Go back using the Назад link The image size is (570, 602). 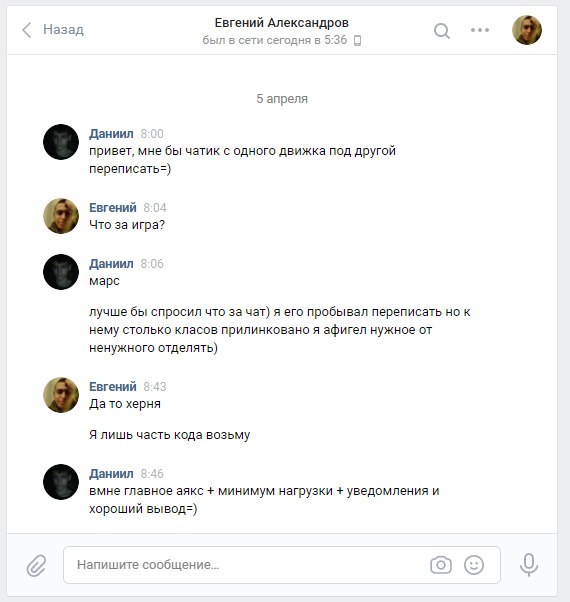pos(63,30)
